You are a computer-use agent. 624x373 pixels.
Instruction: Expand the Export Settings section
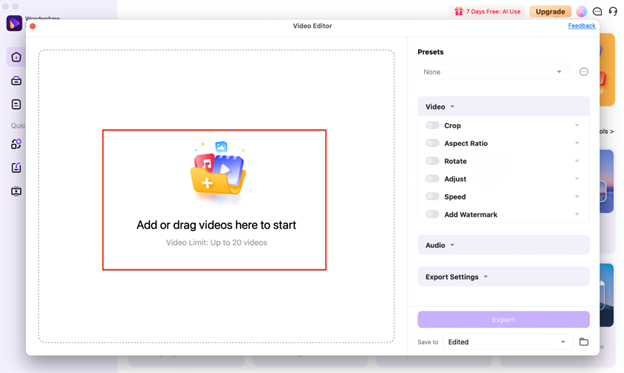(503, 277)
